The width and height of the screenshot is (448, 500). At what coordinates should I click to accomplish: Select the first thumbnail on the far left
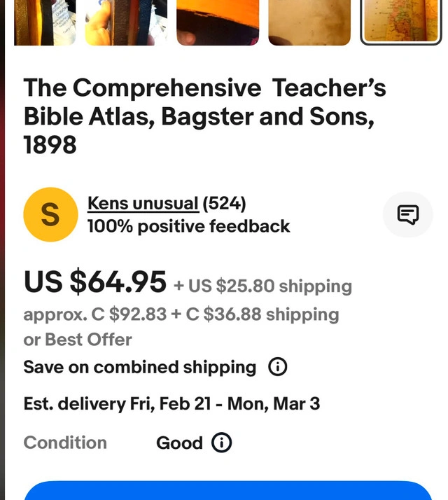[45, 22]
